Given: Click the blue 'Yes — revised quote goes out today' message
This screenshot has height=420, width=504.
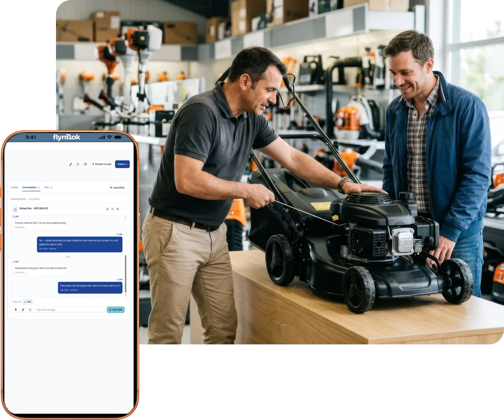Looking at the screenshot, I should click(x=80, y=245).
